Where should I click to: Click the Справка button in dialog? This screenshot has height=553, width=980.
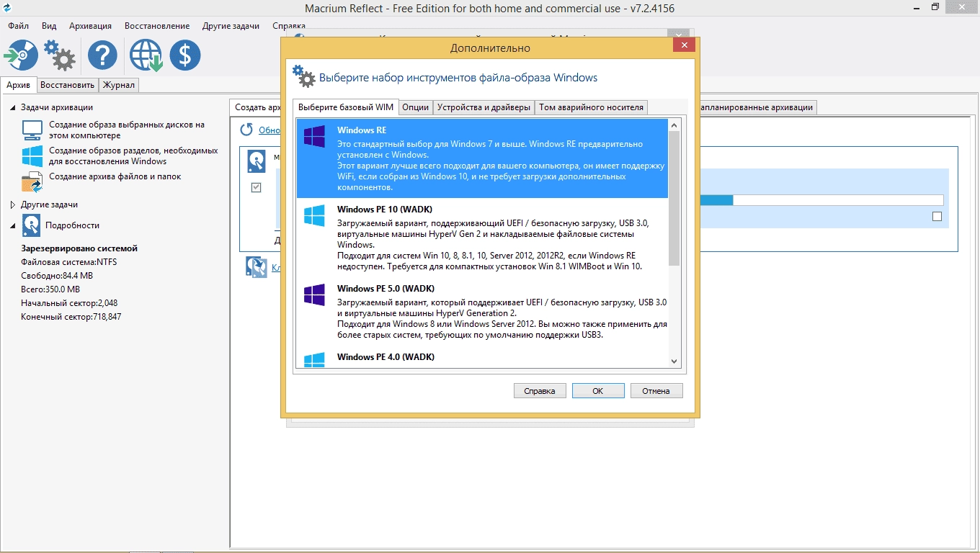coord(540,391)
